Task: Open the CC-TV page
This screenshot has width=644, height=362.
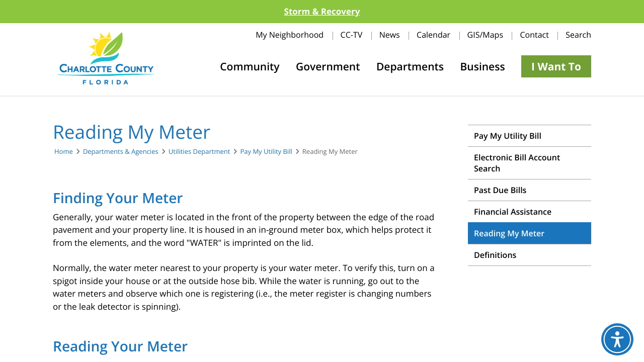Action: 351,35
